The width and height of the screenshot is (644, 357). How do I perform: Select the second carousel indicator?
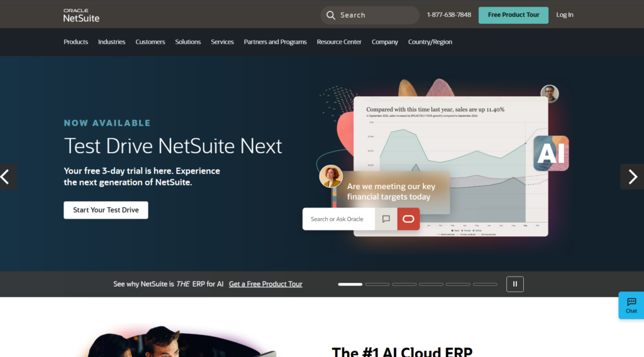click(377, 284)
